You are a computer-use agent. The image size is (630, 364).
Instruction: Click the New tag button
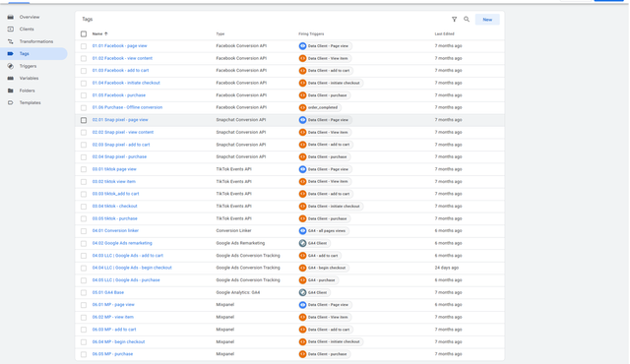pyautogui.click(x=487, y=20)
